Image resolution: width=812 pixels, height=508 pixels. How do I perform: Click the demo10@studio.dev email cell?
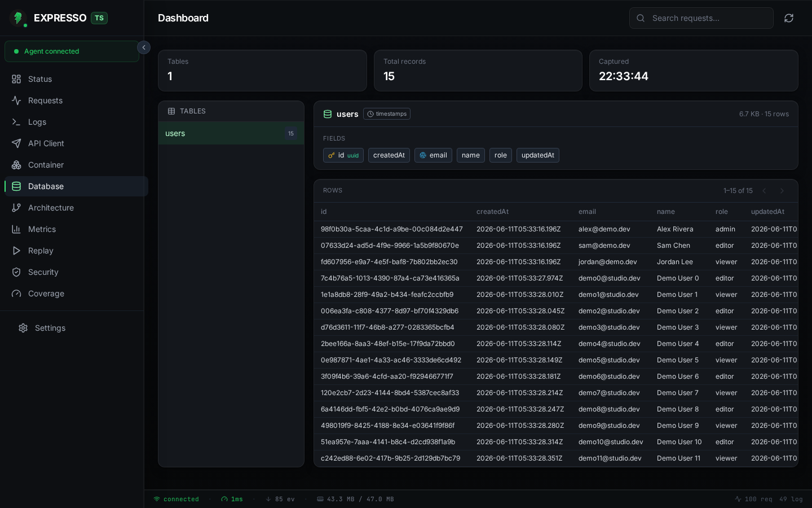click(x=611, y=442)
